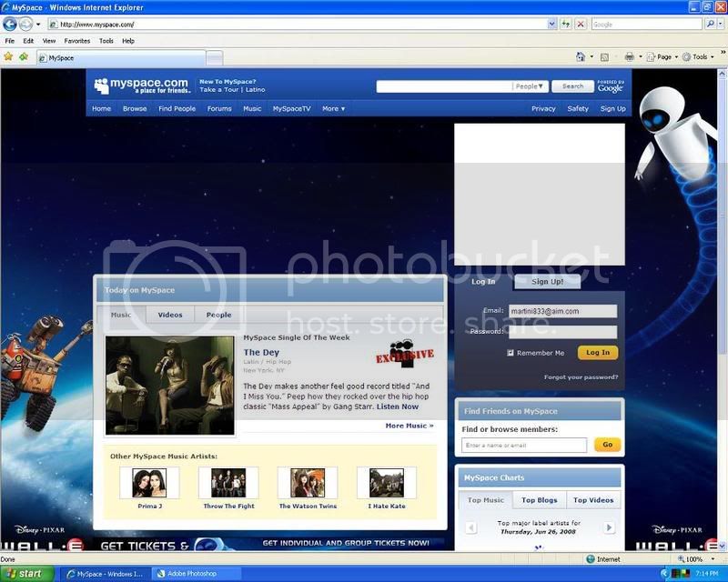Expand the More menu in MySpace navigation
728x582 pixels.
point(332,108)
